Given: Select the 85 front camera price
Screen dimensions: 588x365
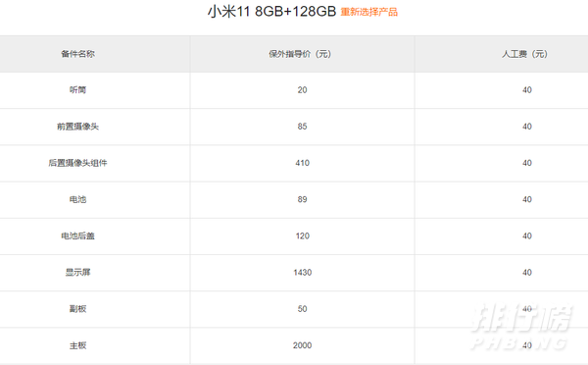Looking at the screenshot, I should click(303, 127).
